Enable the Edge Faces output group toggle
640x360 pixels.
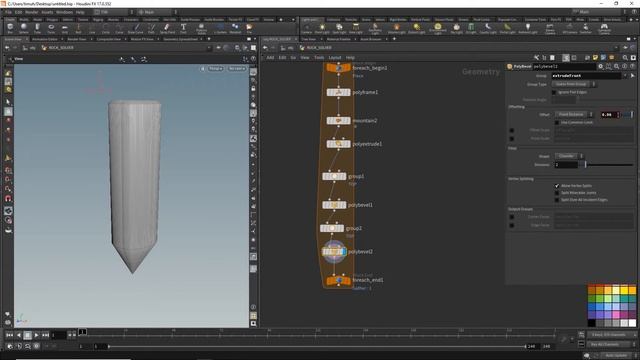click(511, 225)
